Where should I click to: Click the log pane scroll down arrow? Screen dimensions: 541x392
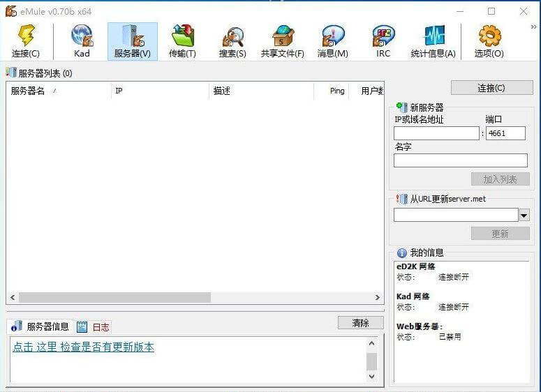click(371, 376)
